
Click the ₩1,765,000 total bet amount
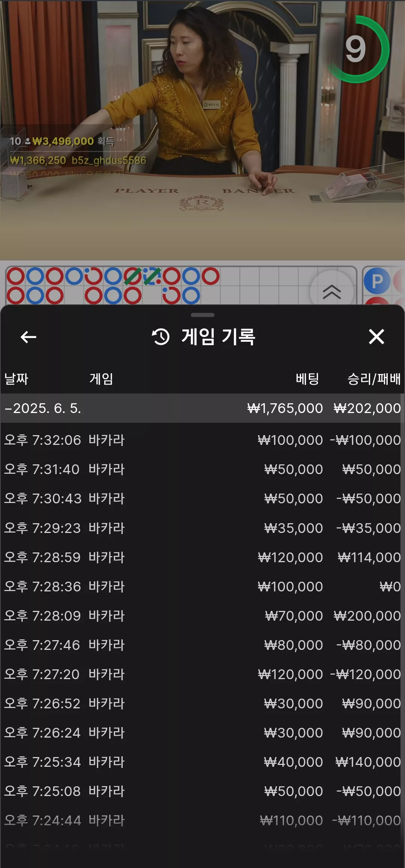[x=285, y=408]
